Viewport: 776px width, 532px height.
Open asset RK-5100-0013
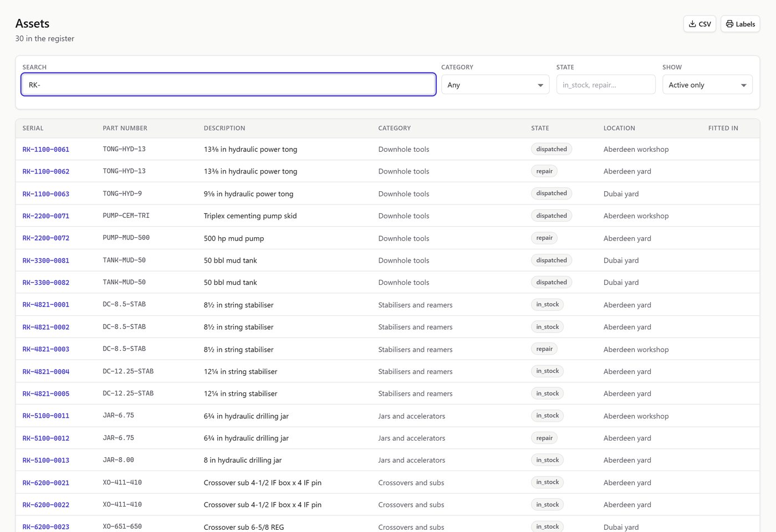[x=46, y=461]
